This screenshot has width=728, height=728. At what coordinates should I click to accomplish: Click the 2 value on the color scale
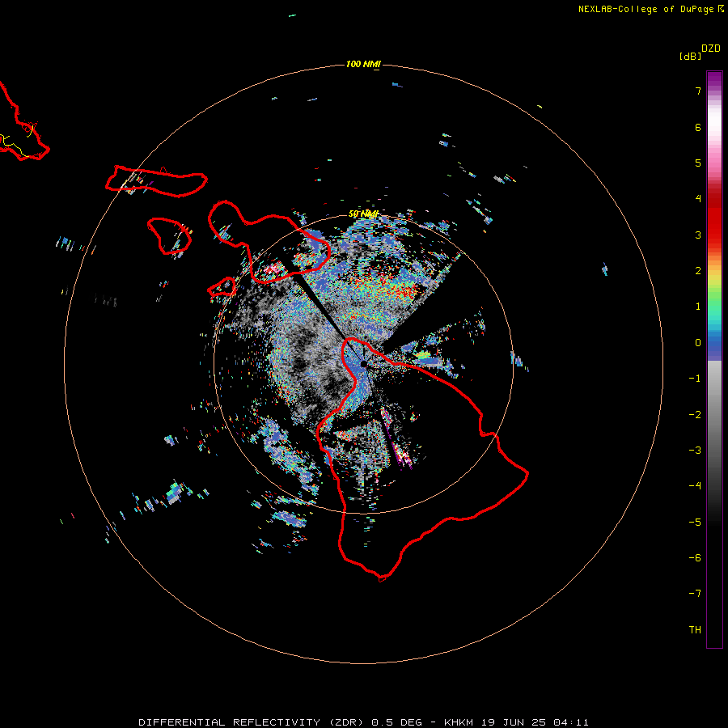698,271
